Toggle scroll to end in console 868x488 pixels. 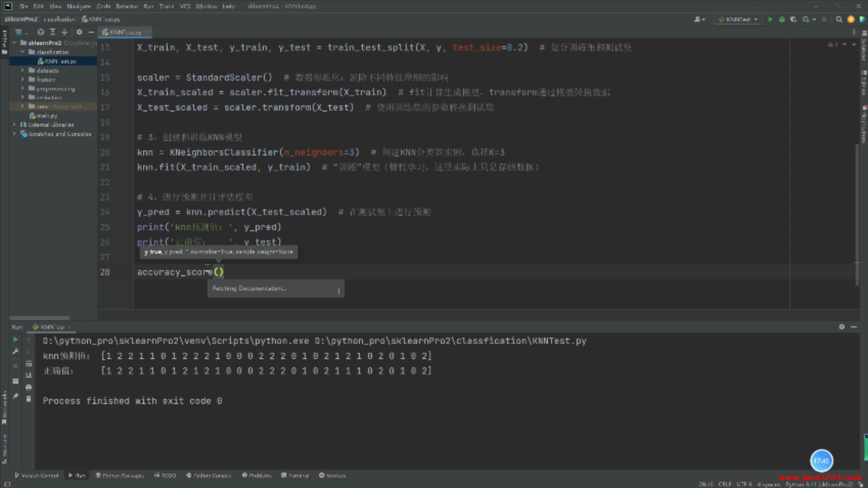pyautogui.click(x=28, y=375)
